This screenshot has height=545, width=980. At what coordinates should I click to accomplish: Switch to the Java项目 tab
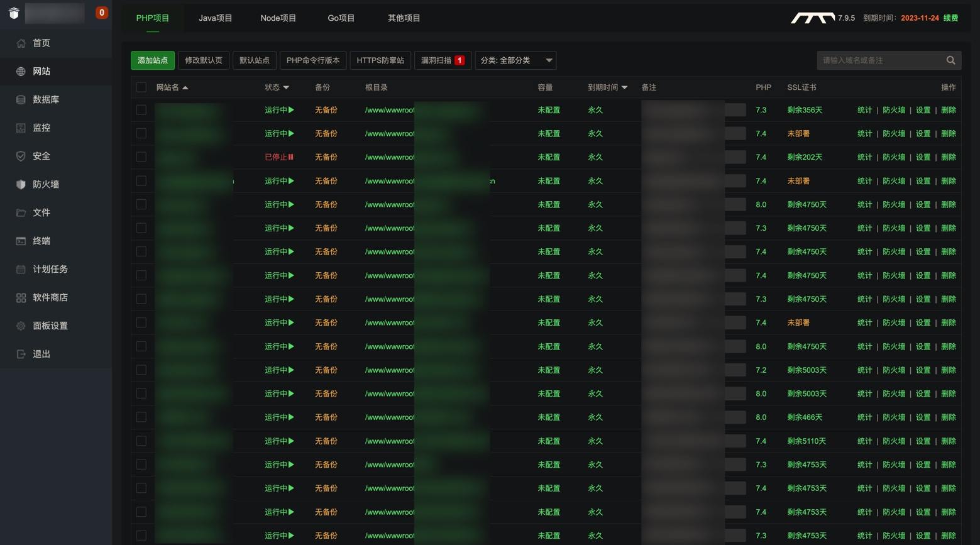pos(216,18)
